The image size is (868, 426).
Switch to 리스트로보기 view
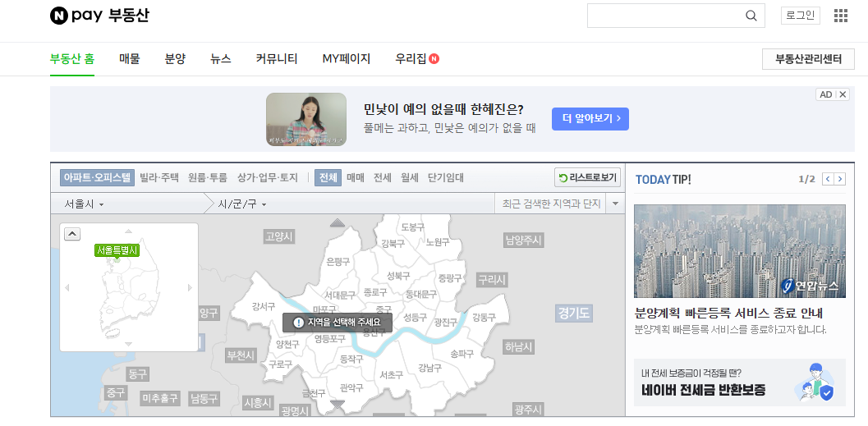tap(587, 177)
